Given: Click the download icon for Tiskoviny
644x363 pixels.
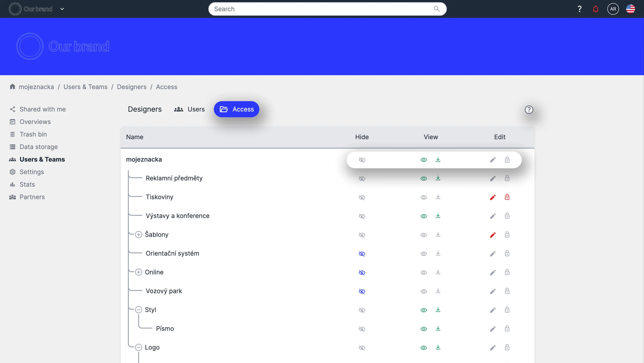Looking at the screenshot, I should pos(438,197).
